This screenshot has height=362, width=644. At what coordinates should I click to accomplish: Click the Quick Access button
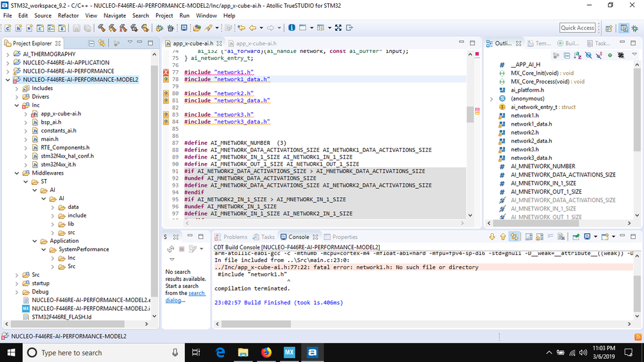coord(577,28)
